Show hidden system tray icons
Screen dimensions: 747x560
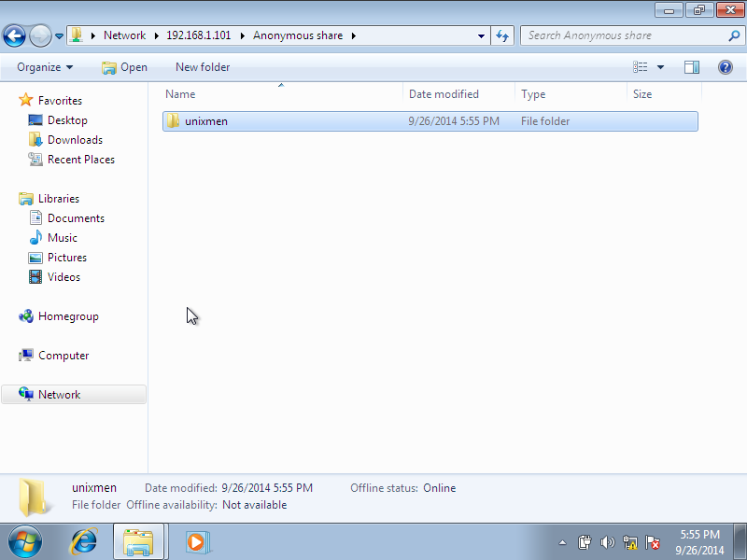click(563, 542)
